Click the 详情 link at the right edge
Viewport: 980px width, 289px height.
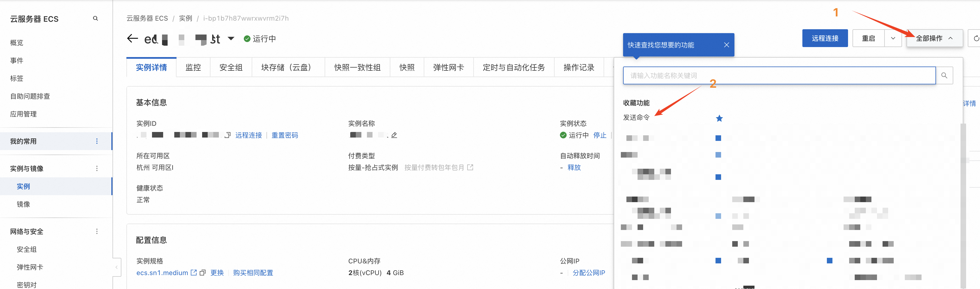969,103
